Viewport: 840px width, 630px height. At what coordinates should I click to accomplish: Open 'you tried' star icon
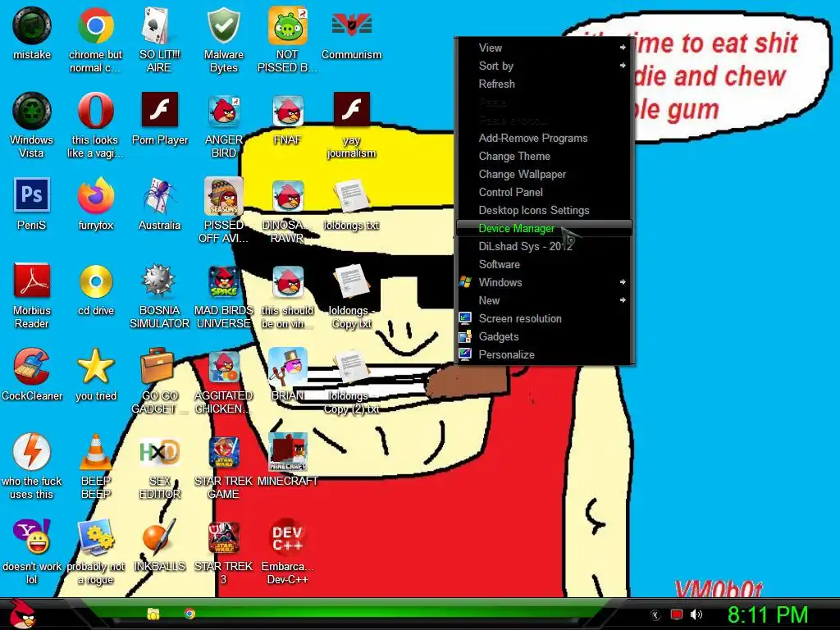point(95,367)
